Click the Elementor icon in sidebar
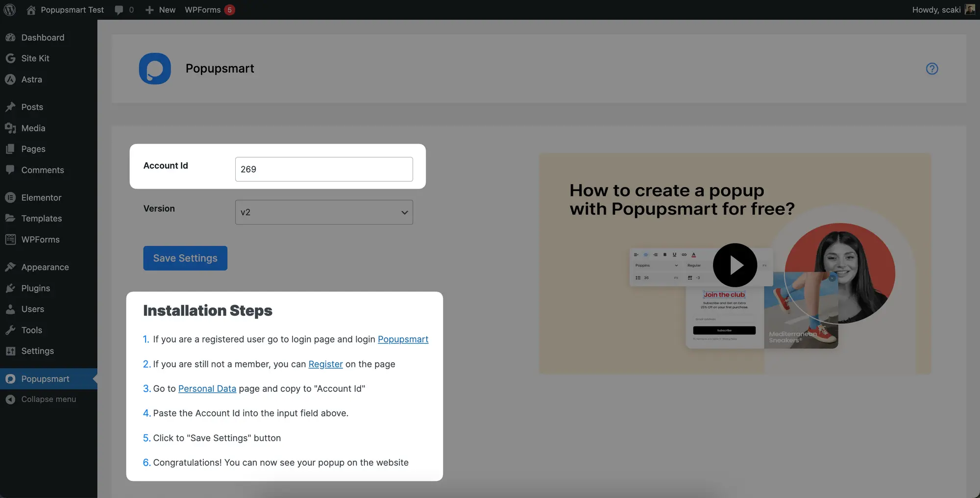This screenshot has width=980, height=498. [10, 198]
